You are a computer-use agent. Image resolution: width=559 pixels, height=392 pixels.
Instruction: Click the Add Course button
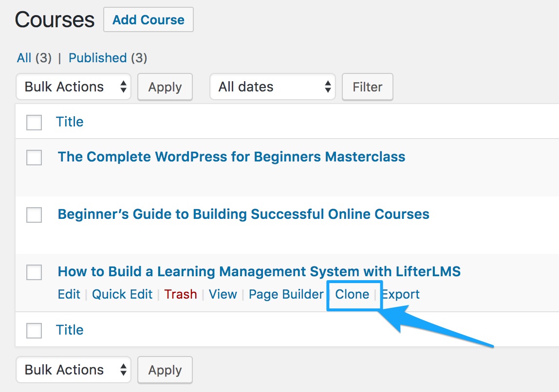pyautogui.click(x=148, y=19)
